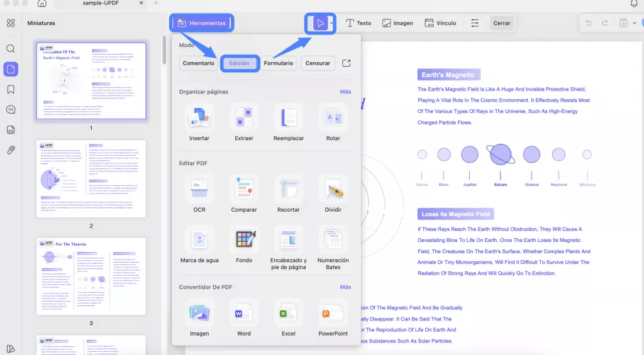Select the Extraer page tool
This screenshot has height=355, width=644.
point(244,123)
